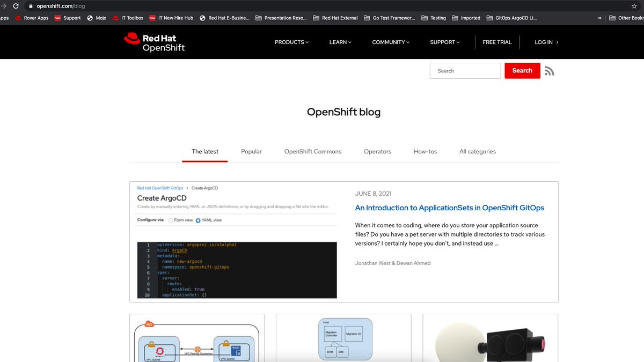The image size is (644, 362).
Task: Click the Create ArgoCD article thumbnail
Action: [x=237, y=242]
